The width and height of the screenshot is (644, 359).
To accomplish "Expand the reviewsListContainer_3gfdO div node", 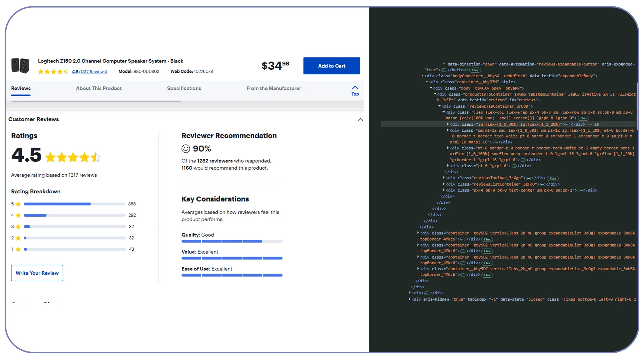I will (x=444, y=184).
